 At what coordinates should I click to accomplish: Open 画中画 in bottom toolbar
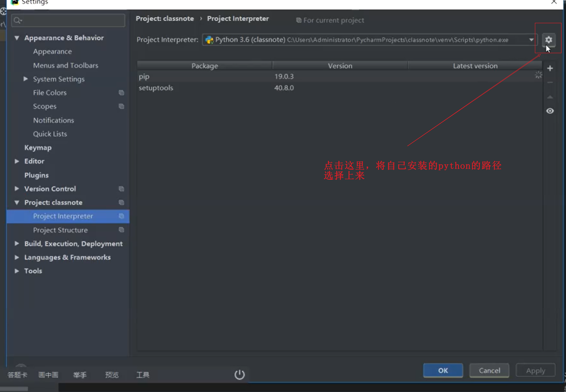48,375
